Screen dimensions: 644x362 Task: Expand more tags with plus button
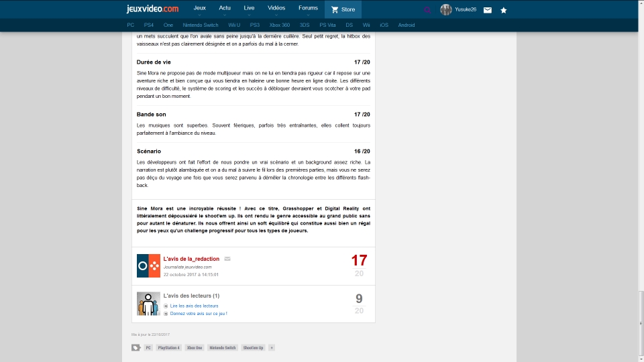[x=272, y=348]
